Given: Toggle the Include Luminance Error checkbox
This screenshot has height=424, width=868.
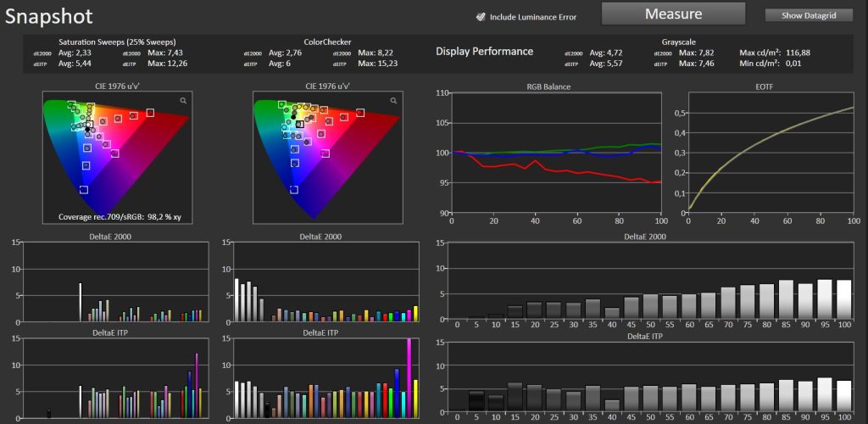Looking at the screenshot, I should (x=481, y=16).
